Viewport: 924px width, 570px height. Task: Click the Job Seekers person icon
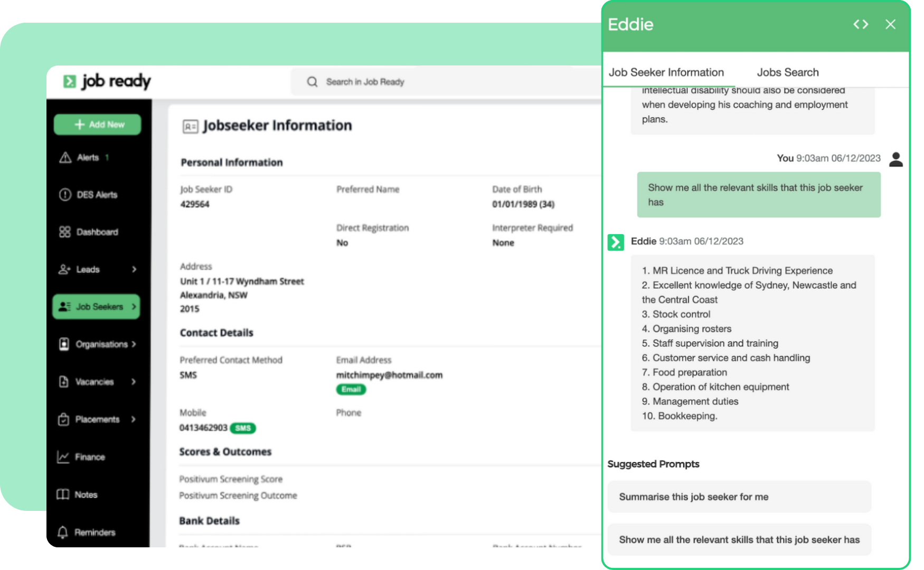pyautogui.click(x=64, y=307)
